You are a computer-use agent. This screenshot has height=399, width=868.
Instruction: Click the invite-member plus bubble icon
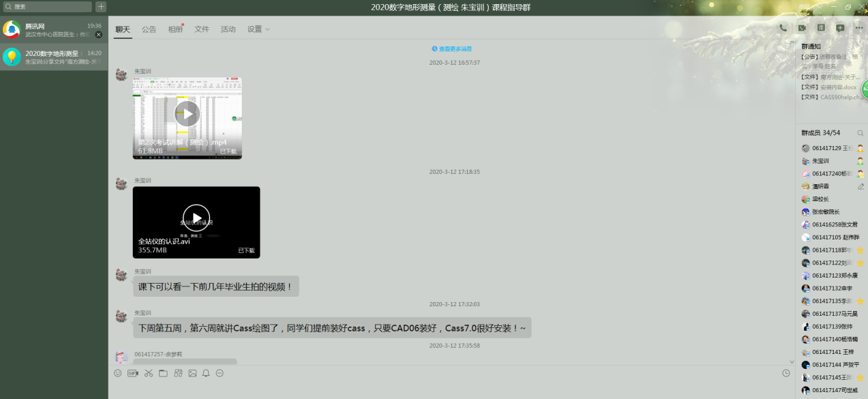coord(840,28)
